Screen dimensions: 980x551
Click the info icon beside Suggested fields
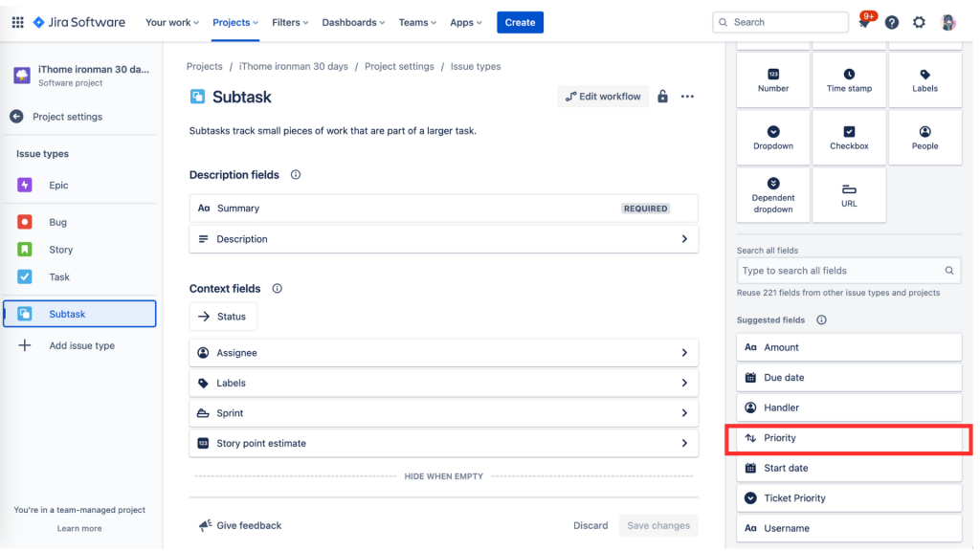(x=821, y=320)
